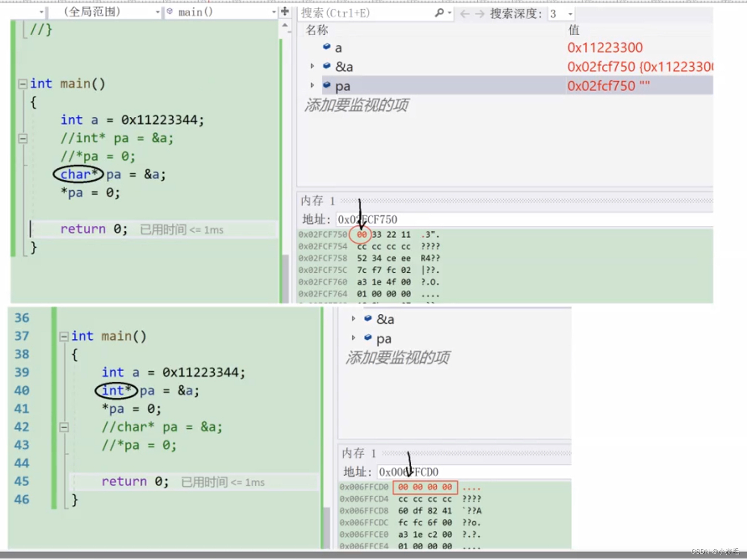This screenshot has width=747, height=560.
Task: Click memory row address 0x006FFCD8
Action: 364,511
